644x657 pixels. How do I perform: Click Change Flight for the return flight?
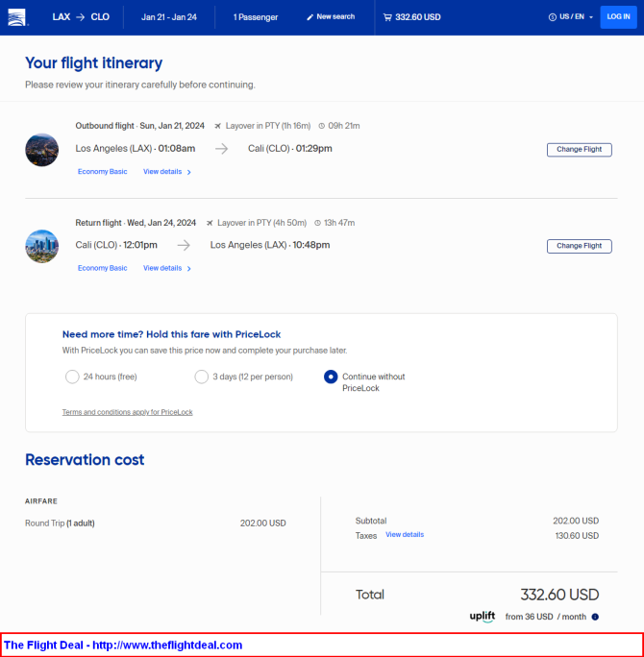click(x=579, y=246)
